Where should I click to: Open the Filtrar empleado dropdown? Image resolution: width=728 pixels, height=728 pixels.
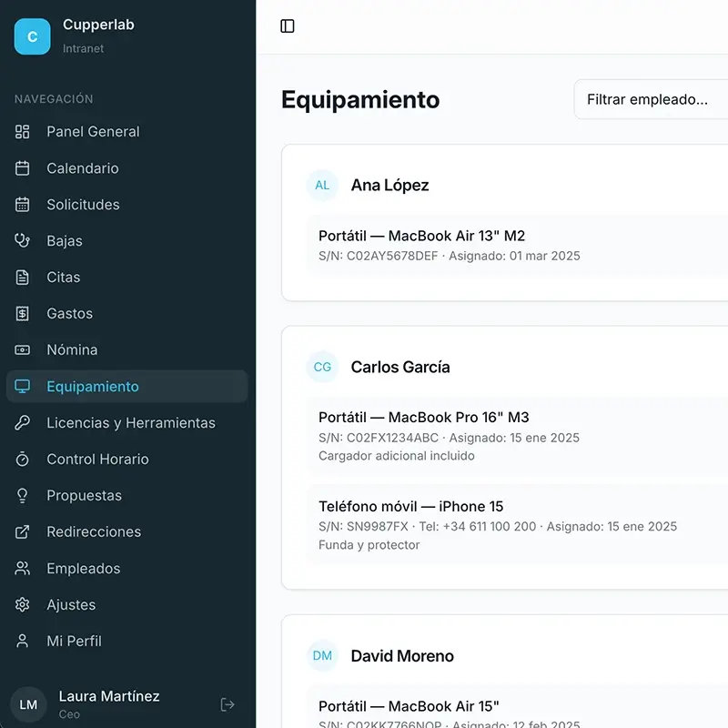point(651,99)
